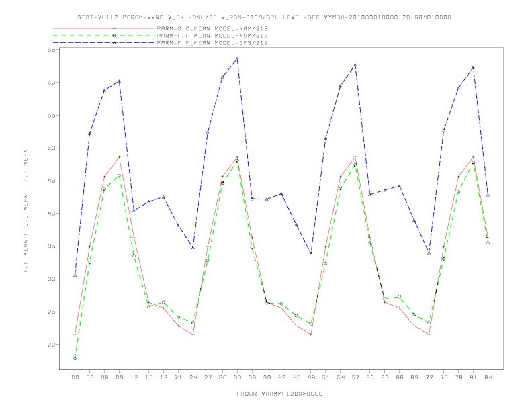Click x-axis forecast hour label 57

(x=355, y=377)
